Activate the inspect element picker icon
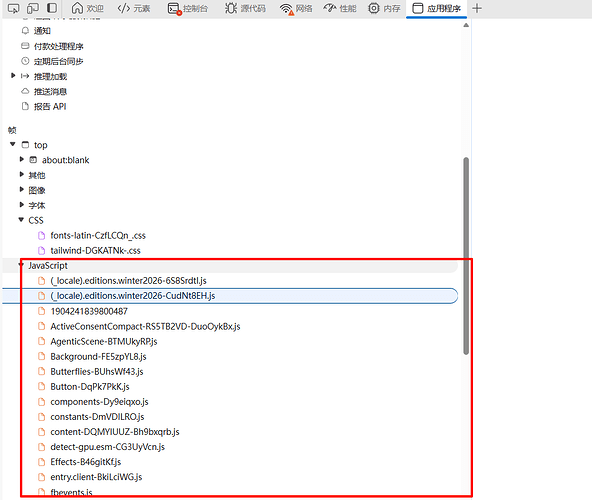Screen dimensions: 592x500 (x=13, y=8)
